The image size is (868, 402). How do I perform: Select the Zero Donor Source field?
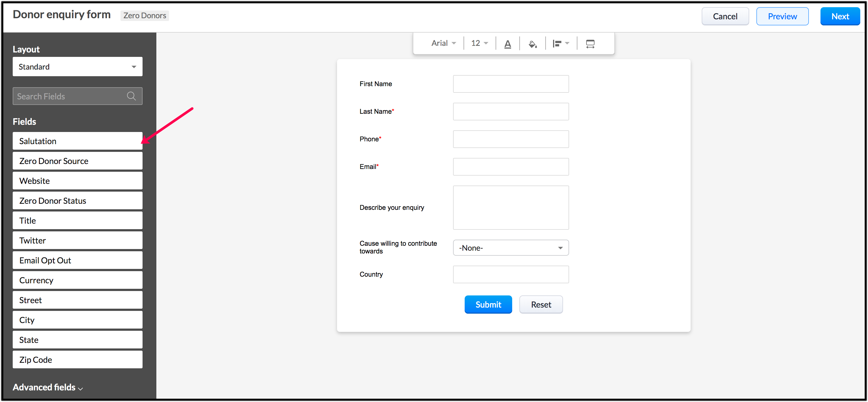pos(78,161)
